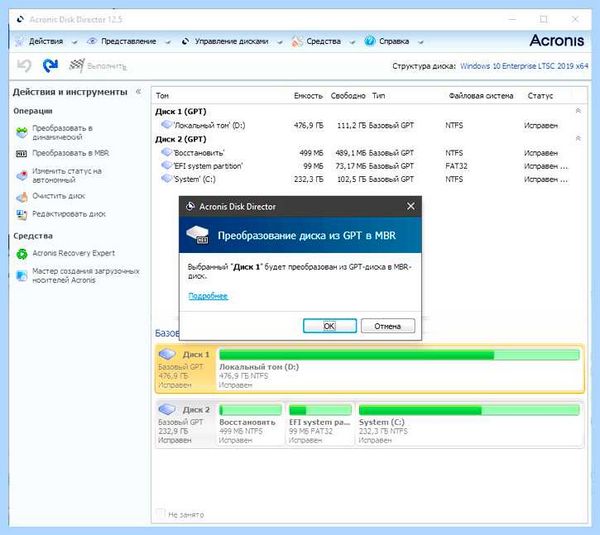Select the 'EFI system partition' row name
The height and width of the screenshot is (535, 600).
(x=208, y=166)
